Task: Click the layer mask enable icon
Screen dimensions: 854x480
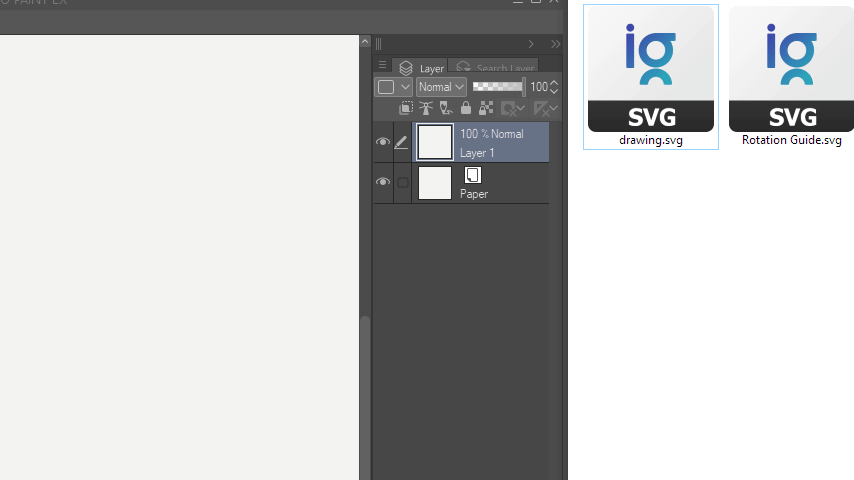Action: coord(510,108)
